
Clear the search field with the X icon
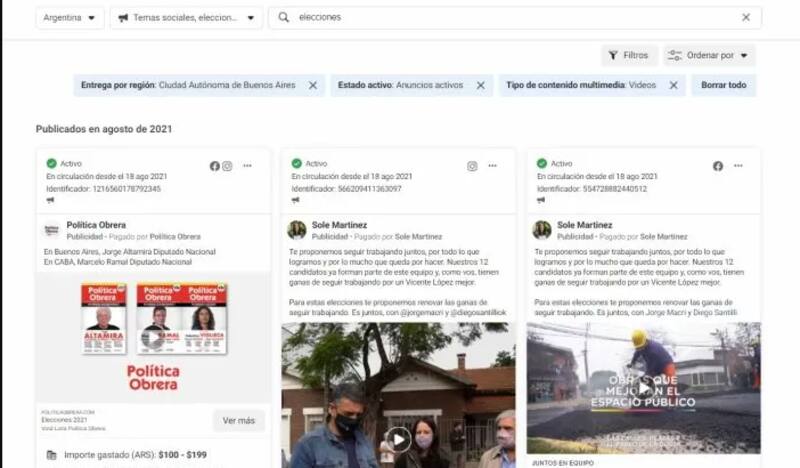[745, 17]
